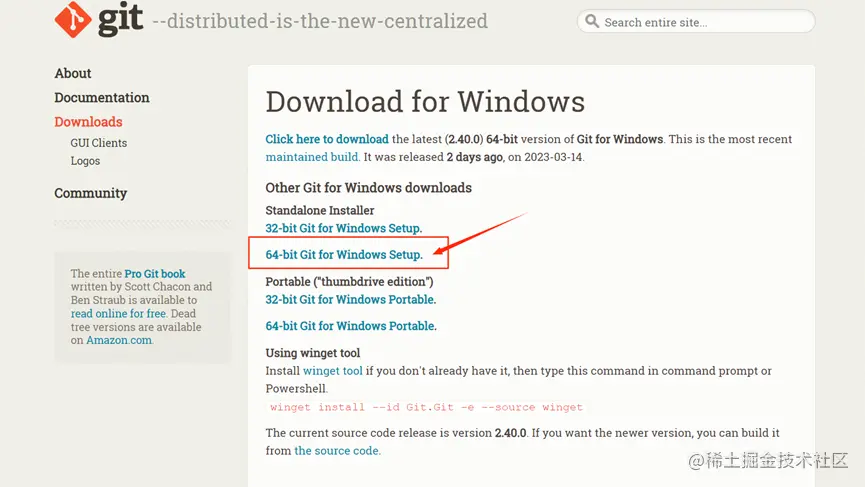Click the distributed-is-the-new-centralized tagline
865x487 pixels.
tap(320, 22)
